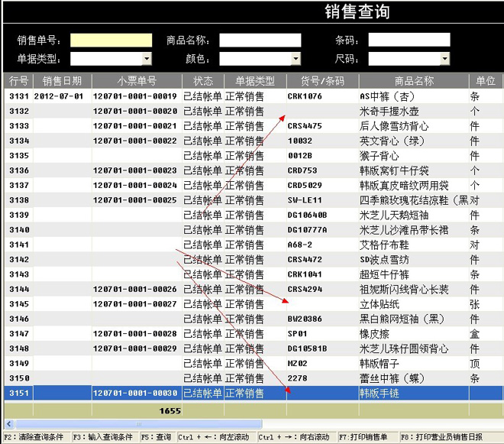Click the 商品名称 search field
This screenshot has height=444, width=504.
pyautogui.click(x=260, y=41)
